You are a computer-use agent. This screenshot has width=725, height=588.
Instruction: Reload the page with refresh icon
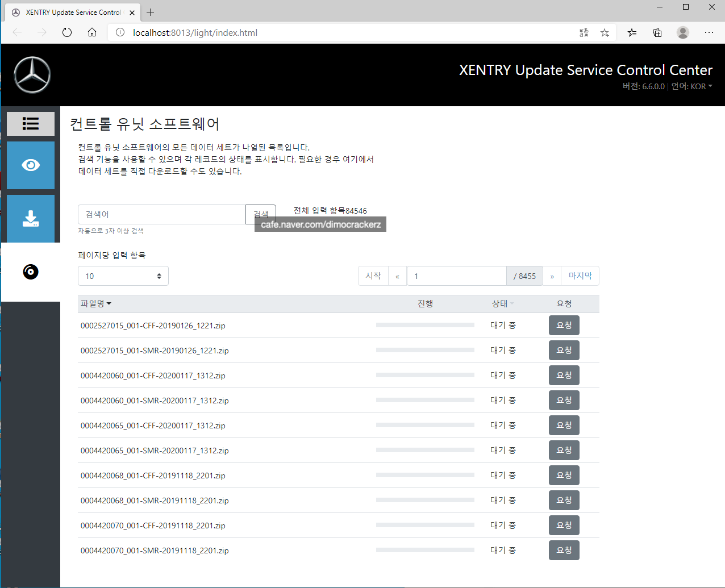point(67,32)
